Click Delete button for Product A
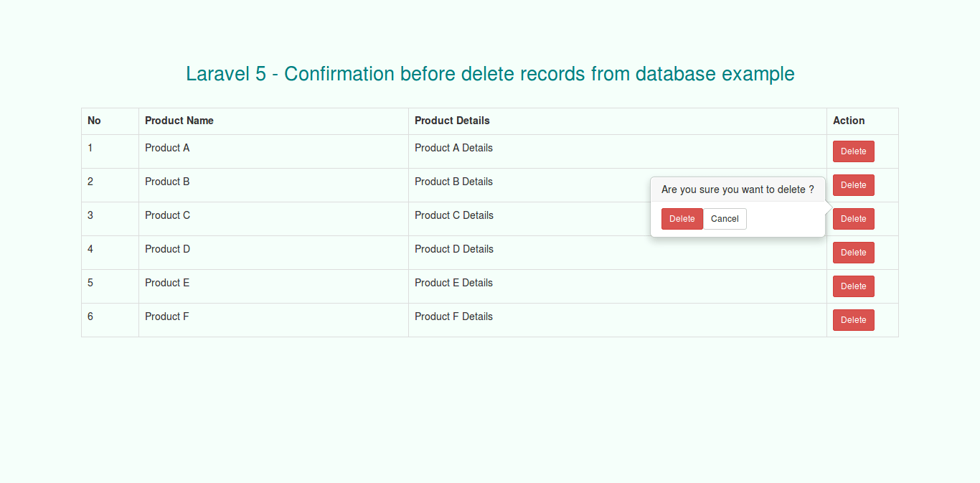The height and width of the screenshot is (483, 980). coord(853,151)
